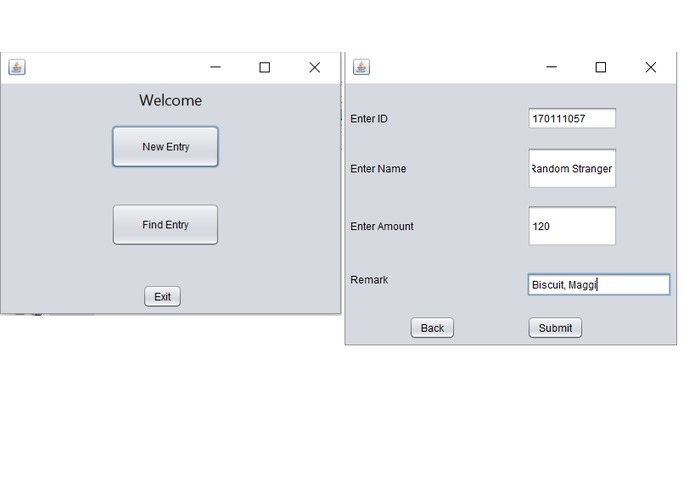695x494 pixels.
Task: Click the Enter ID label
Action: coord(369,119)
